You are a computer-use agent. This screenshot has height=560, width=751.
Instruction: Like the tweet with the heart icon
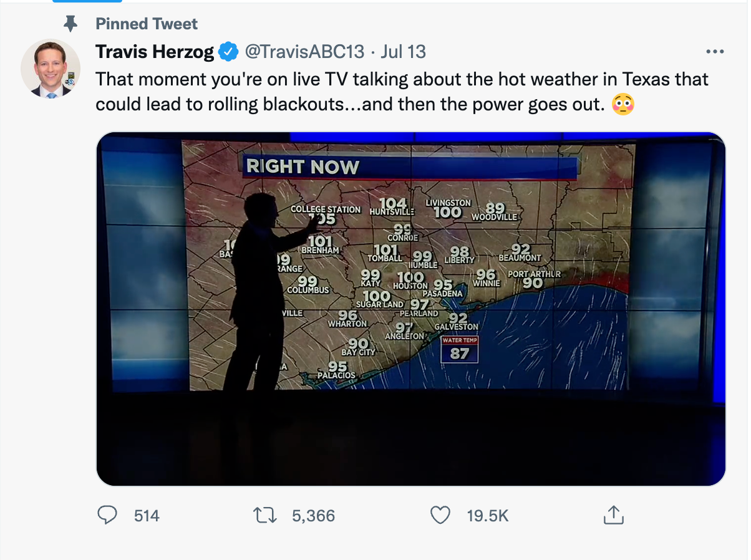pyautogui.click(x=440, y=515)
